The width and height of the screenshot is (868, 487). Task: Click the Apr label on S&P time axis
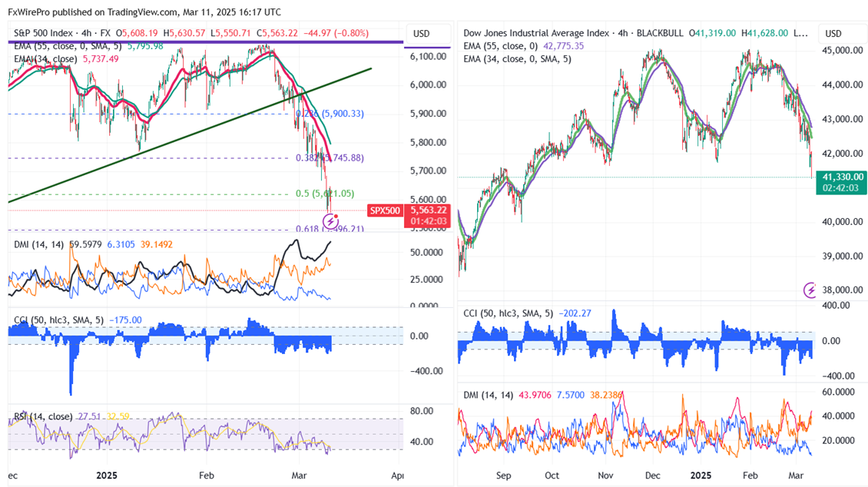[x=397, y=475]
